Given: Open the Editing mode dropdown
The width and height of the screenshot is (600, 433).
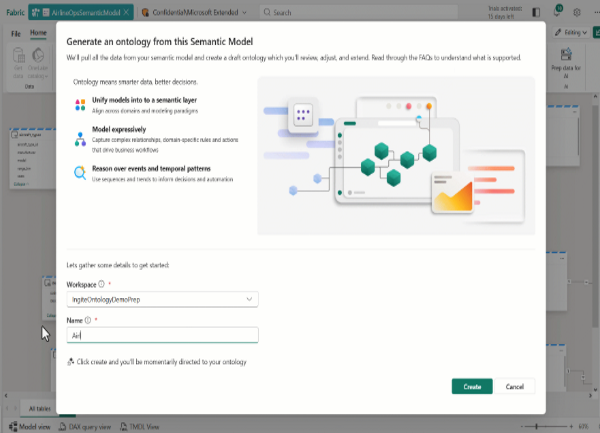Looking at the screenshot, I should [x=571, y=33].
